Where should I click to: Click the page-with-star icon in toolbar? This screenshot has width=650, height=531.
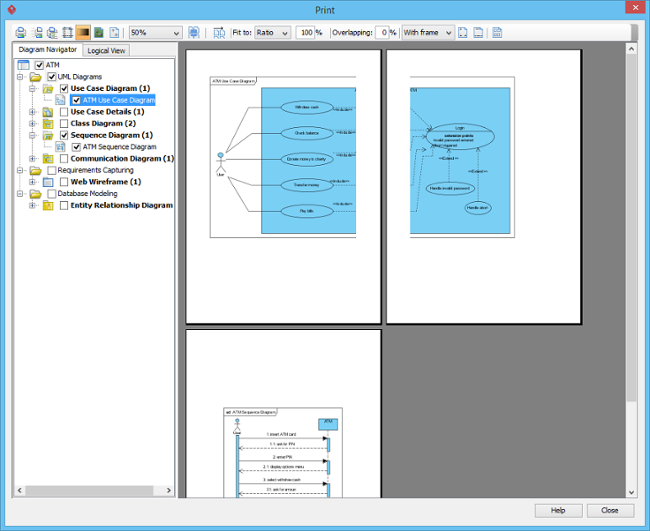(114, 32)
